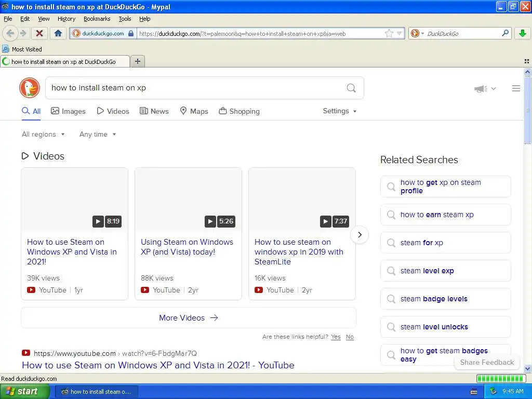Open the Windows Start button
The height and width of the screenshot is (399, 532).
pos(24,391)
